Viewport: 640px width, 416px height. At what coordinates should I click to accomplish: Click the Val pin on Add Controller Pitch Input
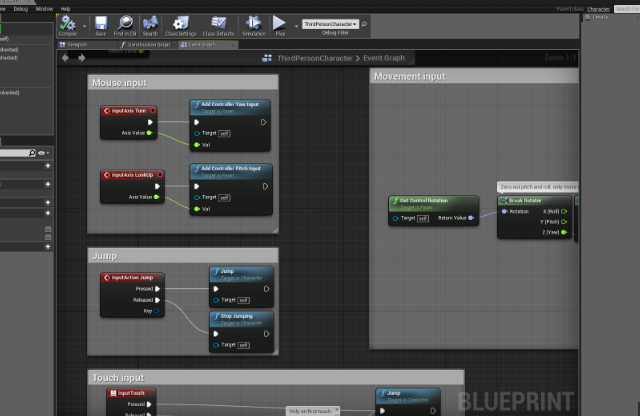(x=197, y=209)
